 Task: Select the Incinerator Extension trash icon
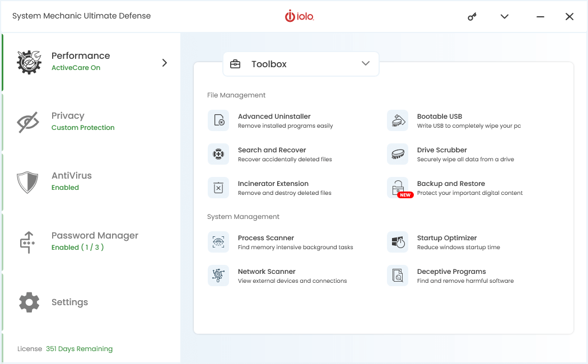(x=218, y=188)
